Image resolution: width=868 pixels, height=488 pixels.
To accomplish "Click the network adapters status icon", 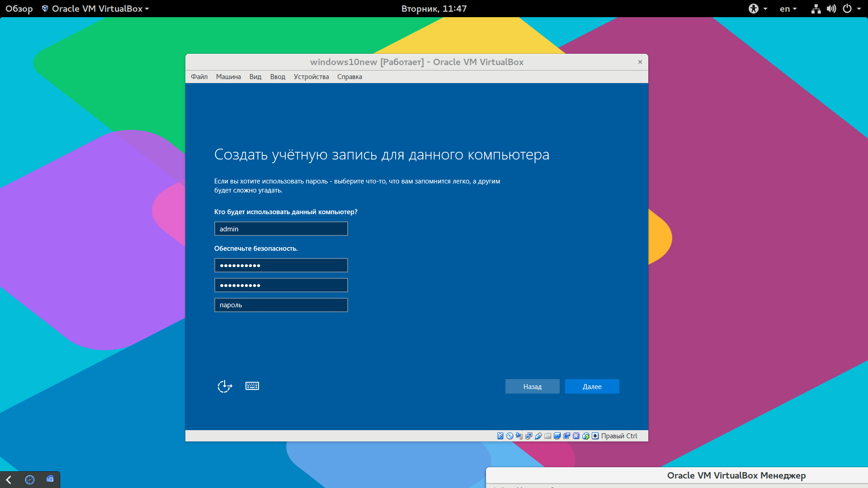I will click(529, 436).
